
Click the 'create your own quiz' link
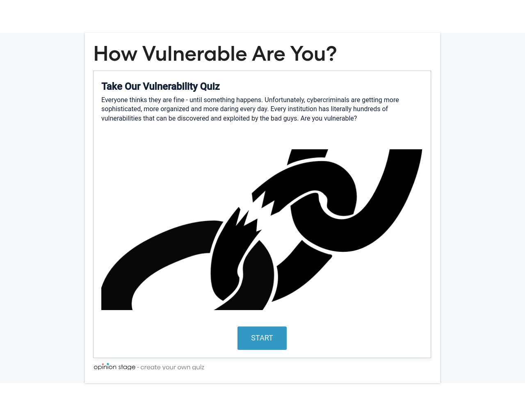click(x=172, y=367)
